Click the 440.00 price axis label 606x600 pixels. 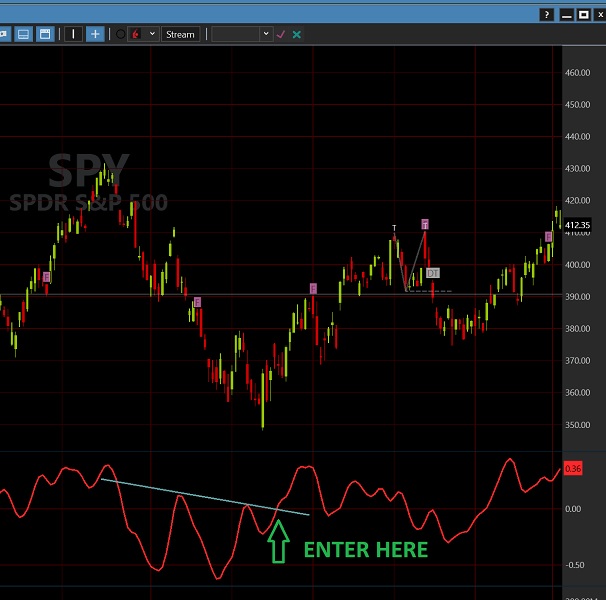click(x=577, y=136)
